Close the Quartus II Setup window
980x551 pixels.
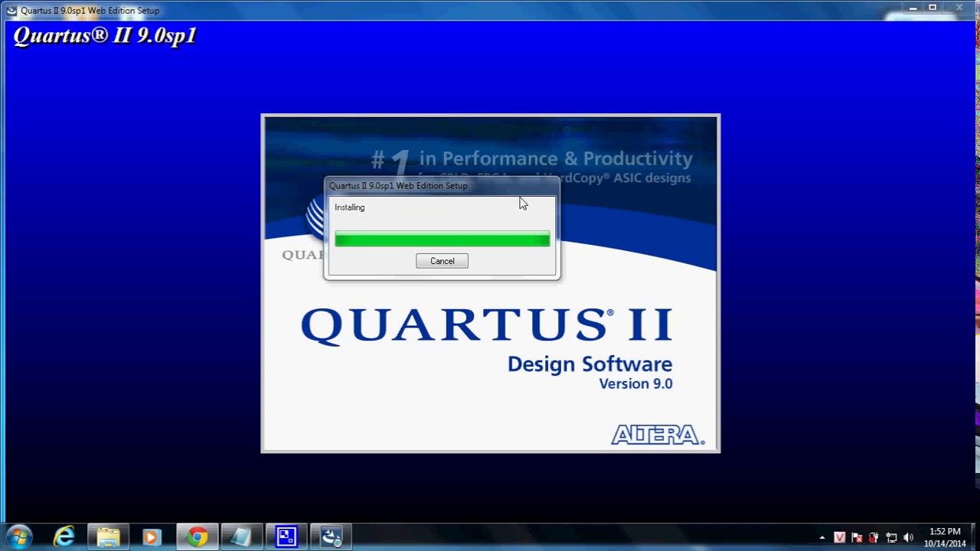point(959,8)
